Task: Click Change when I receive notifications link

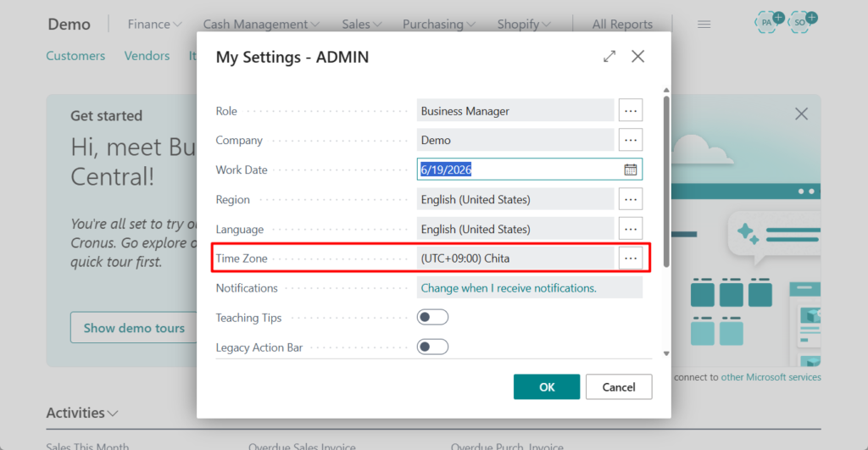Action: (x=509, y=288)
